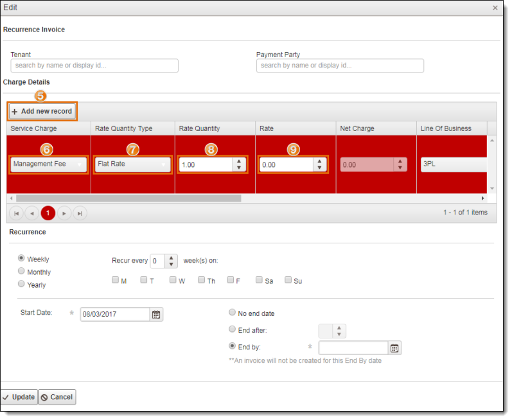Click the Add new record button
The width and height of the screenshot is (512, 420).
(42, 111)
